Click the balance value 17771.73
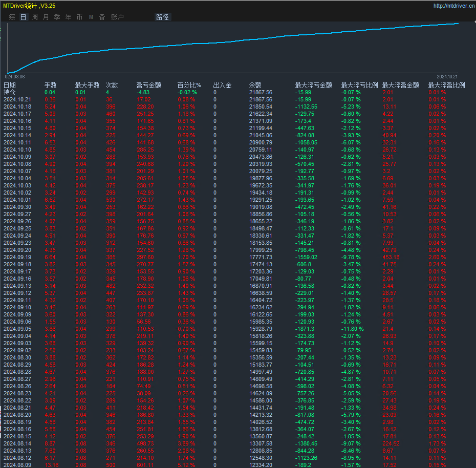 [261, 257]
